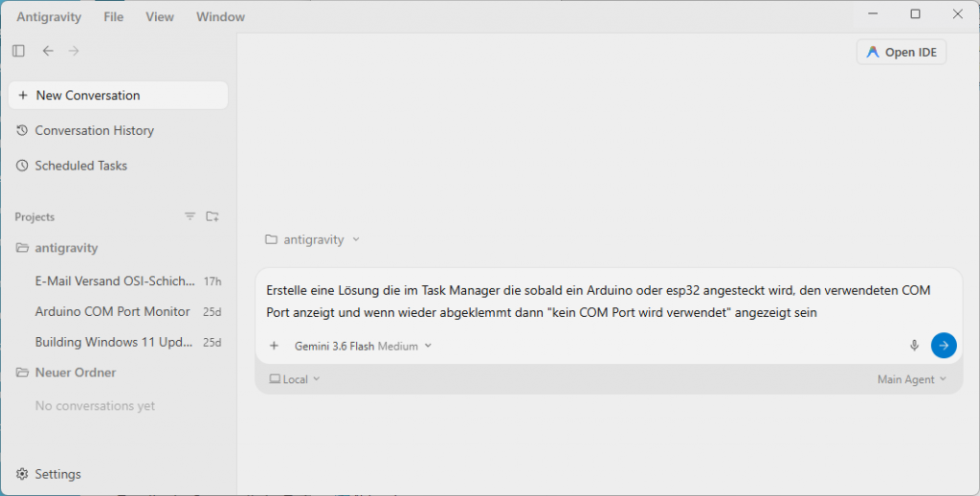Click the filter projects icon
Viewport: 980px width, 496px height.
tap(190, 216)
